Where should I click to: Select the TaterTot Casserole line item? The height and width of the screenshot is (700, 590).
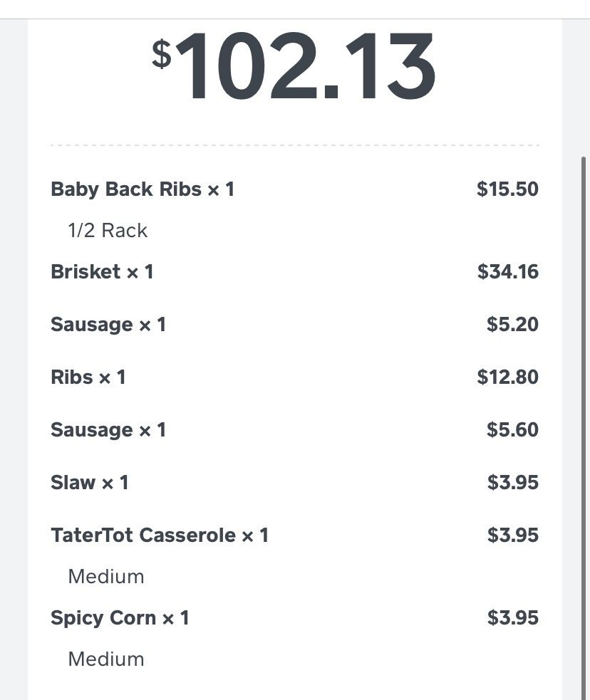(x=160, y=536)
